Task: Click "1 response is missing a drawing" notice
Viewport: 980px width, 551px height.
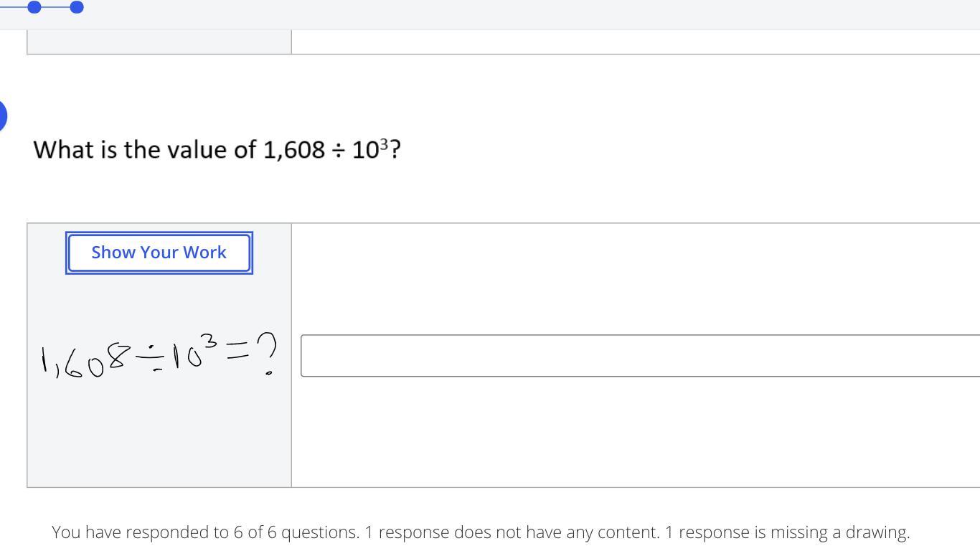Action: point(787,532)
